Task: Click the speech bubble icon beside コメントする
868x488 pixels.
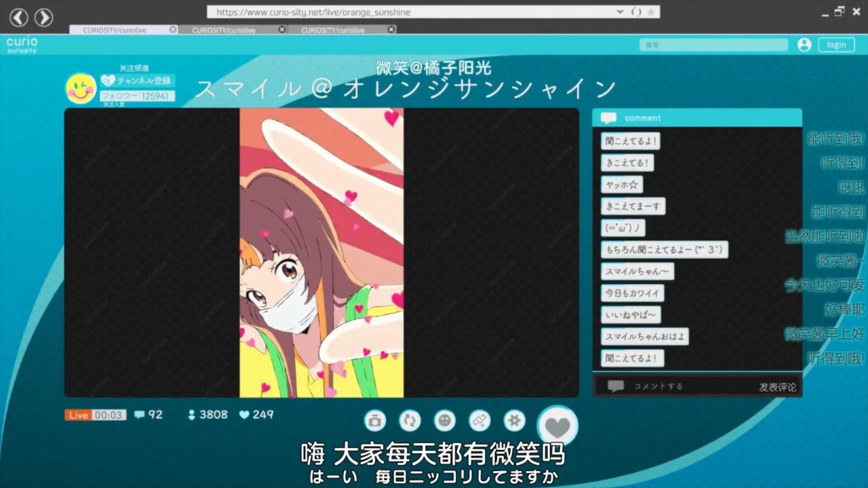Action: (x=616, y=386)
